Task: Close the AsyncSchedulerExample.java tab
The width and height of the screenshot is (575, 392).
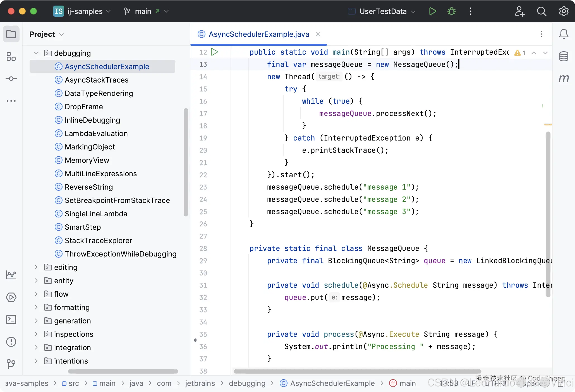Action: pos(318,34)
